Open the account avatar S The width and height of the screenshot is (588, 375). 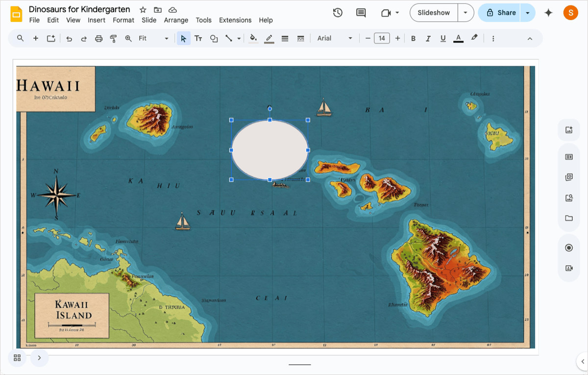pyautogui.click(x=571, y=13)
